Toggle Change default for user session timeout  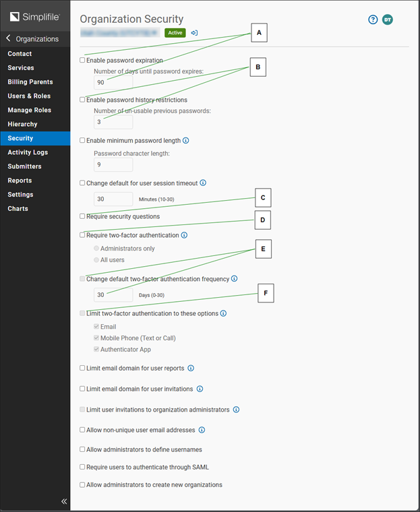click(x=82, y=183)
